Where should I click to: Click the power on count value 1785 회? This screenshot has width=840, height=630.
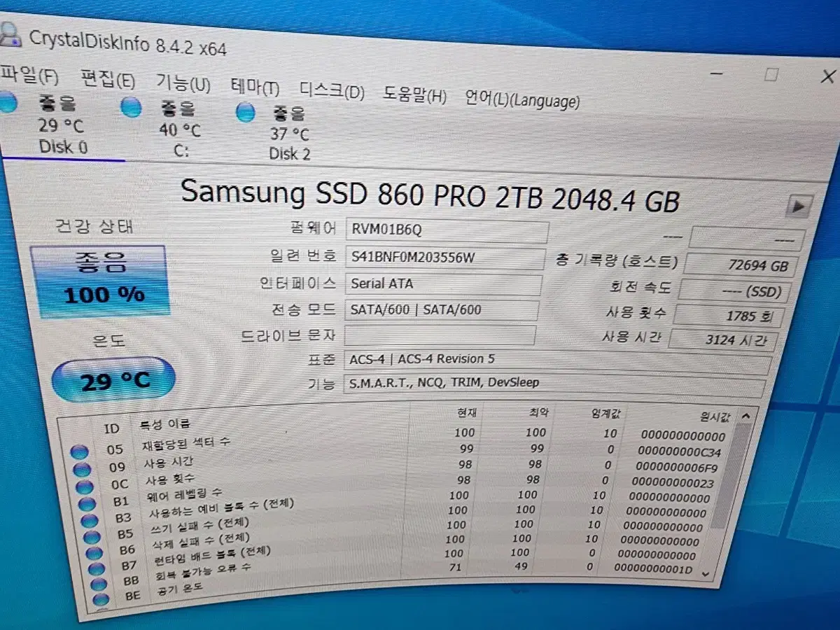click(727, 315)
